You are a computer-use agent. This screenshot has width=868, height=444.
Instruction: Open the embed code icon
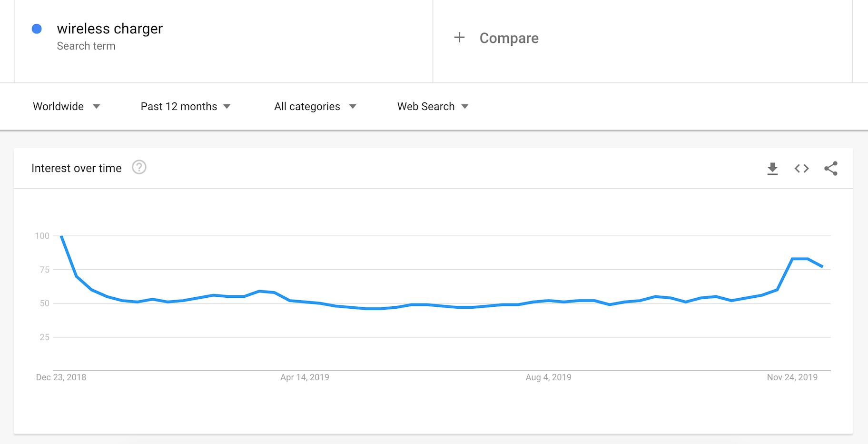click(801, 169)
